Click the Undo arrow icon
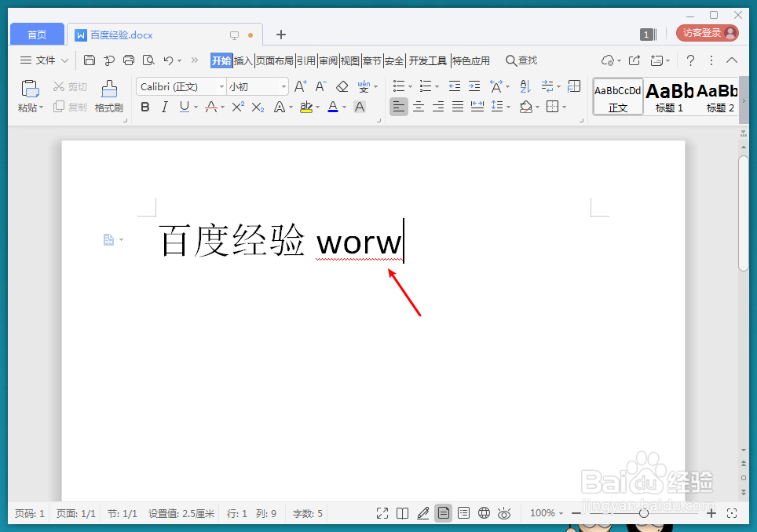Screen dimensions: 757x532 pyautogui.click(x=168, y=60)
